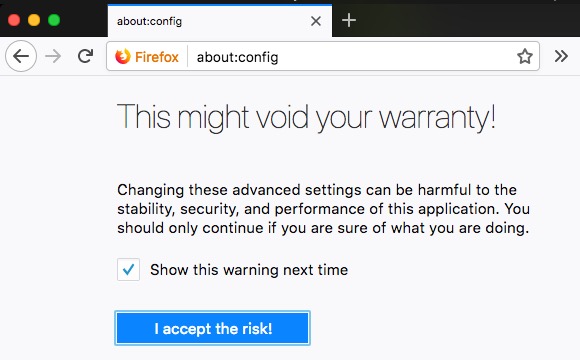580x360 pixels.
Task: Click the 'I accept the risk!' button
Action: pos(212,328)
